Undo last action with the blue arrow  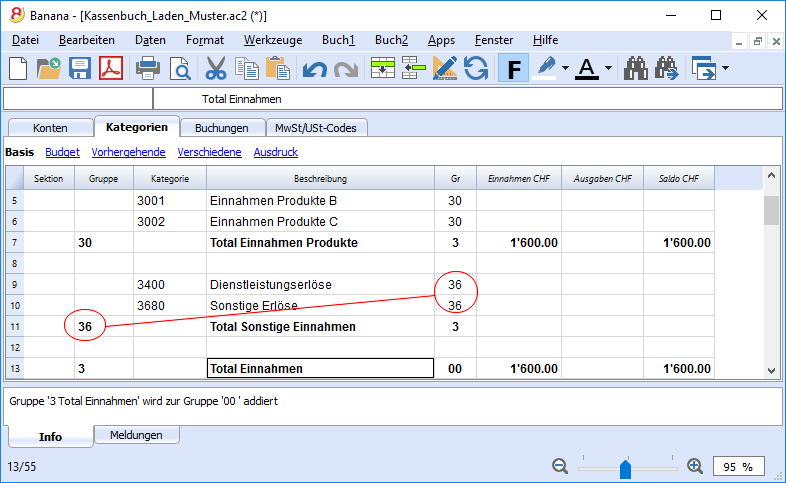coord(315,69)
